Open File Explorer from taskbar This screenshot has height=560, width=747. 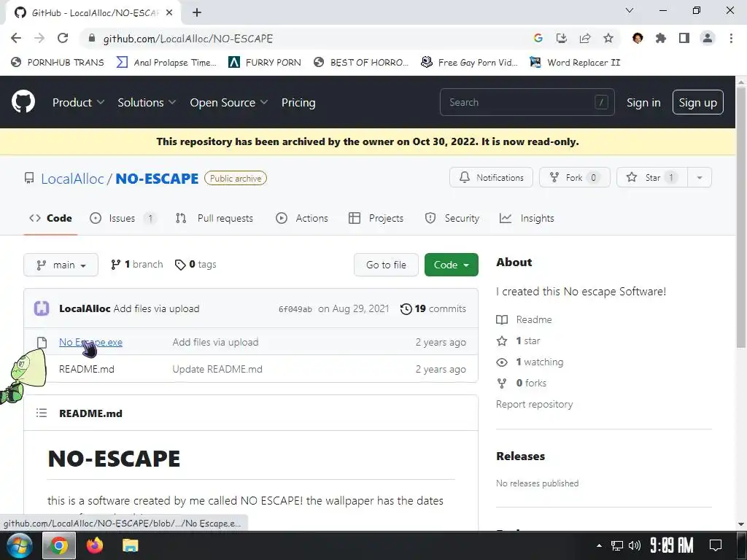click(x=130, y=545)
